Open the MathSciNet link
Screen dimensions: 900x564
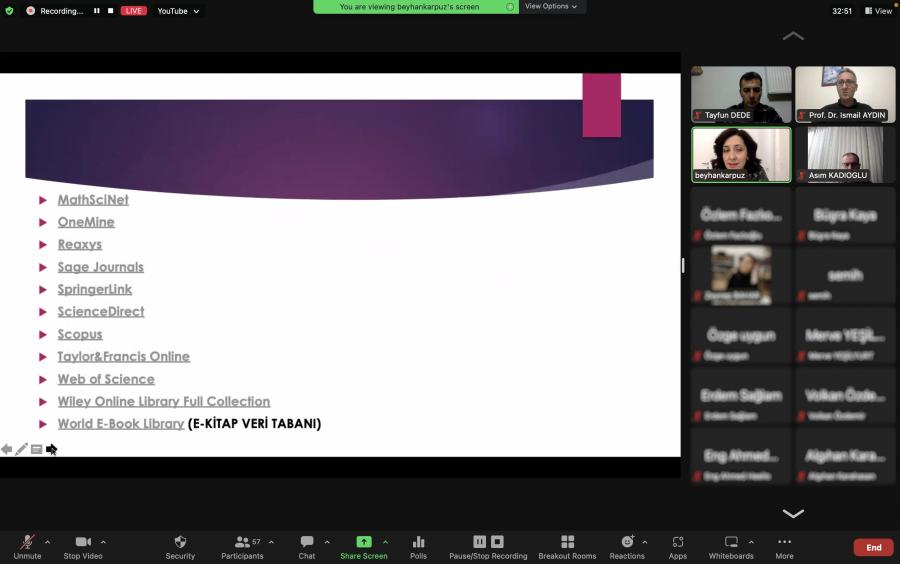[93, 200]
